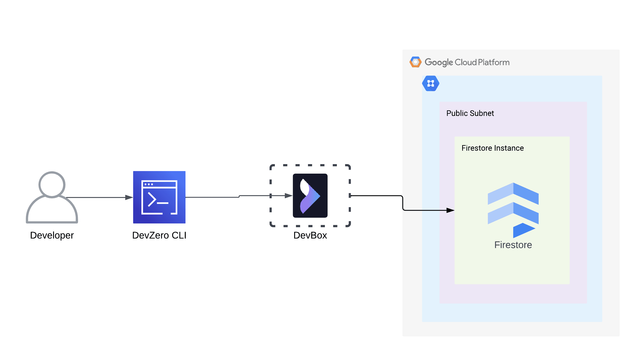
Task: Click the 'Developer' label
Action: [52, 236]
